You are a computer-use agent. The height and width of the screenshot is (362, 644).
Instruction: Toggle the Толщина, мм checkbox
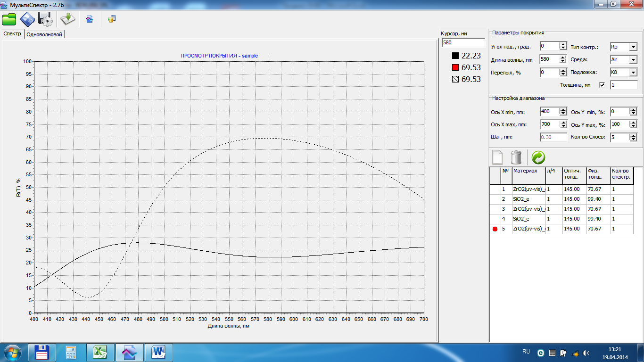(x=602, y=85)
